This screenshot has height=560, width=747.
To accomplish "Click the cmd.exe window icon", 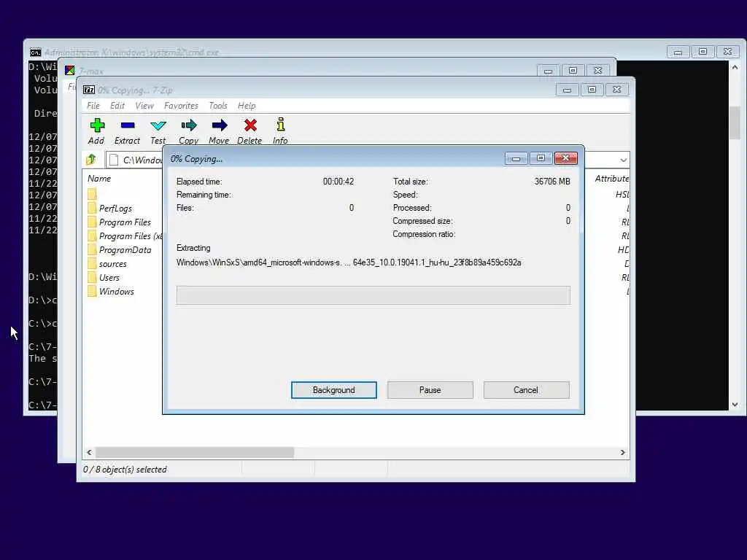I will point(35,52).
